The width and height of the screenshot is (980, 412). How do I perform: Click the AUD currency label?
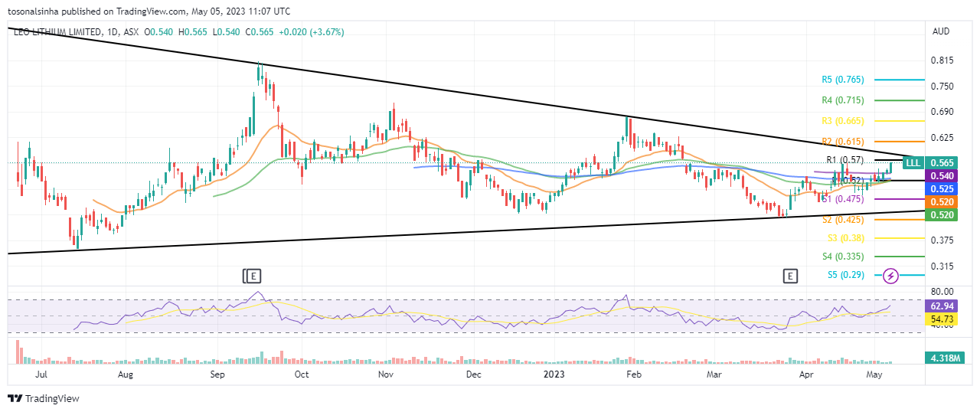click(941, 31)
